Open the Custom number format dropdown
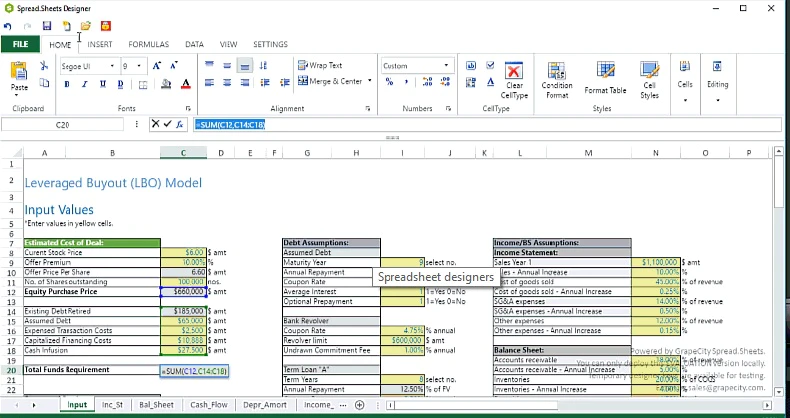 416,66
